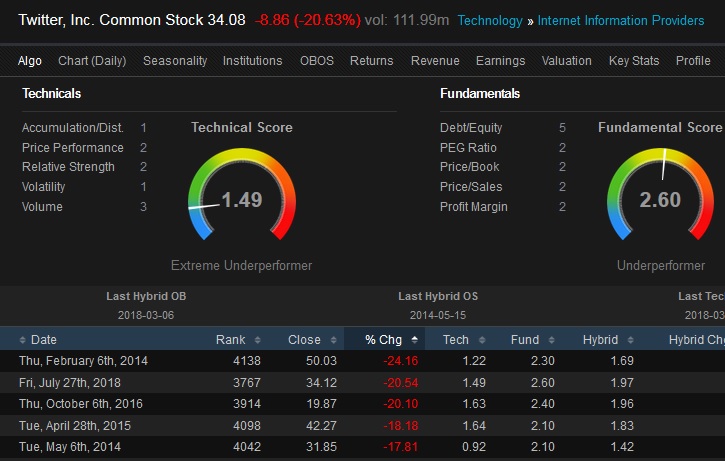Click the Volume metric label
This screenshot has height=461, width=725.
[x=42, y=207]
